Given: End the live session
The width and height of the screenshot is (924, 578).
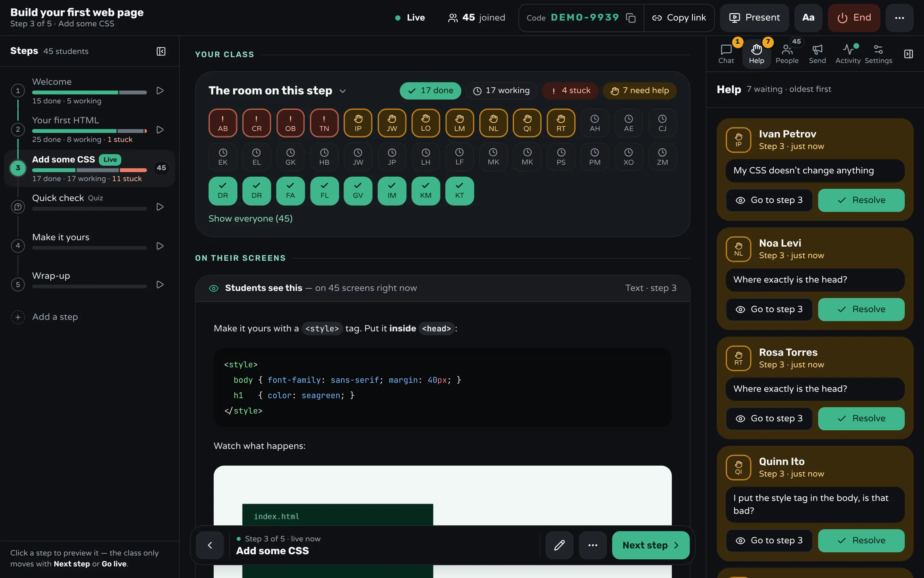Looking at the screenshot, I should tap(853, 18).
